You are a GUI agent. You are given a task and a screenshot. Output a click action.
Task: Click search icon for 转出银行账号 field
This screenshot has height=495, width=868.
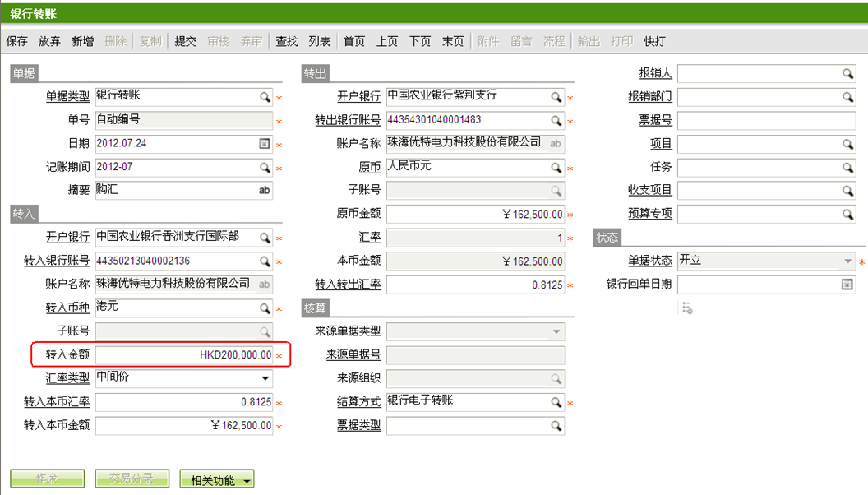click(x=556, y=121)
